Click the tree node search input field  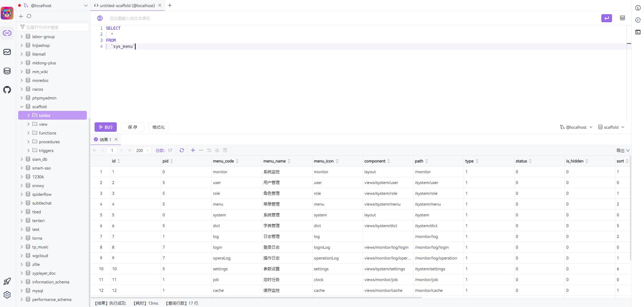pyautogui.click(x=54, y=27)
